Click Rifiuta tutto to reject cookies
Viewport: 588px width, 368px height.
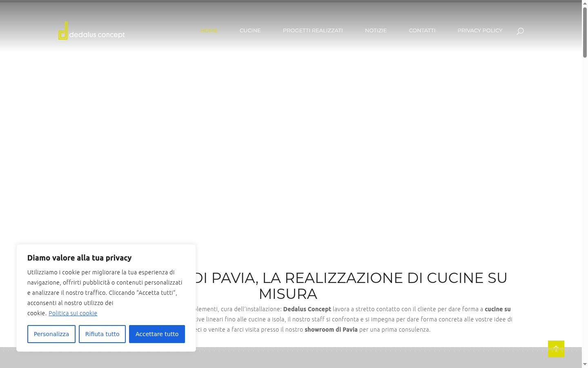[102, 334]
